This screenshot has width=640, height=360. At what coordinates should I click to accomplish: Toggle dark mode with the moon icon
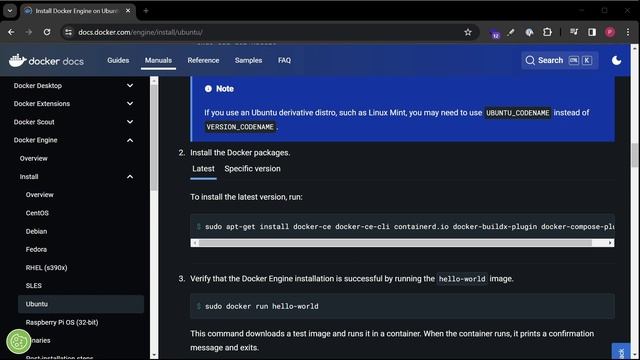616,60
